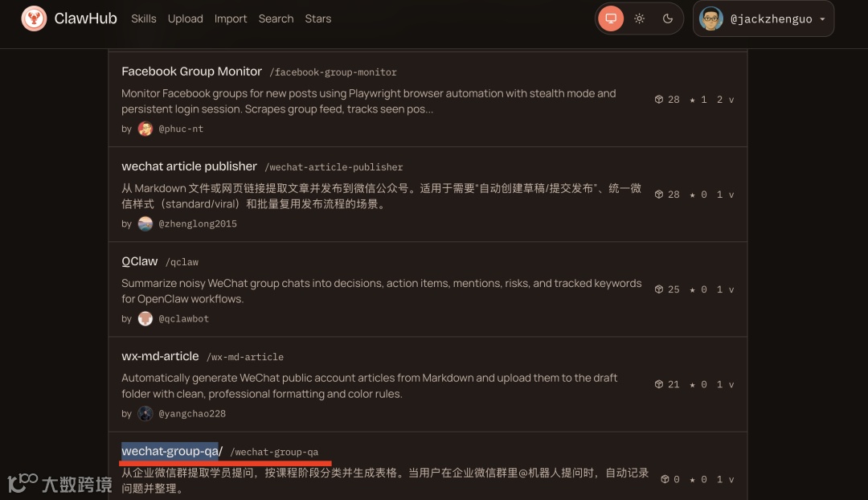Go to the Upload page
This screenshot has height=500, width=868.
pyautogui.click(x=186, y=18)
